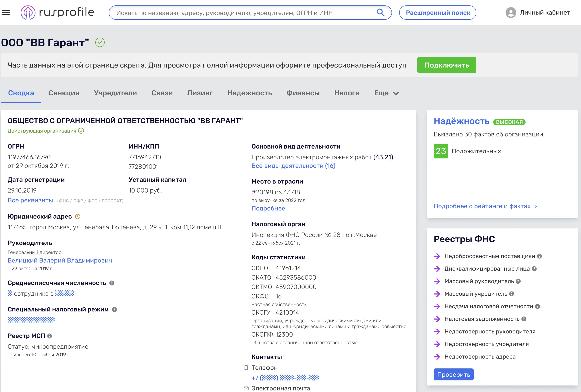Click arrow icon before Недостоверность руководителя
The height and width of the screenshot is (392, 581).
coord(437,332)
